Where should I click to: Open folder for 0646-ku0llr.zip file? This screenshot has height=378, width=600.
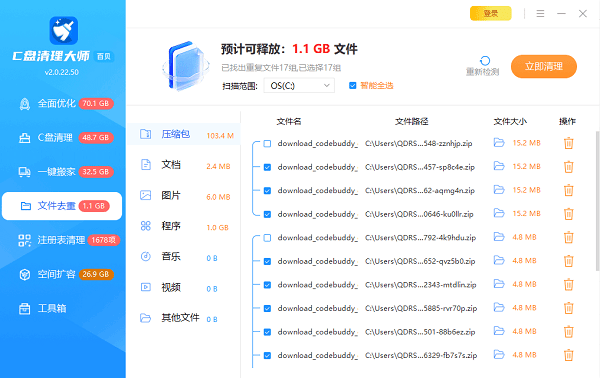499,213
